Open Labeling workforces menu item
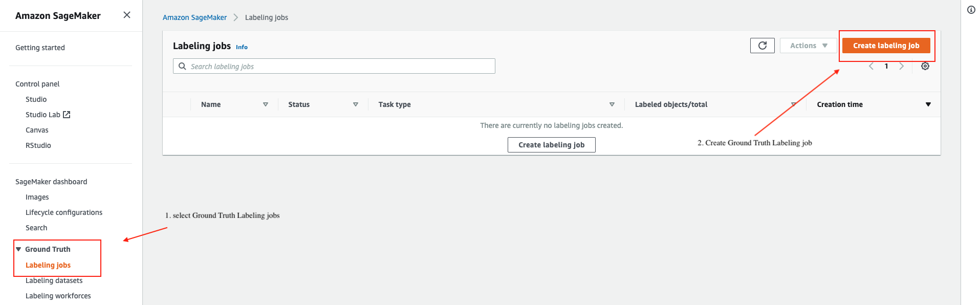 tap(58, 296)
